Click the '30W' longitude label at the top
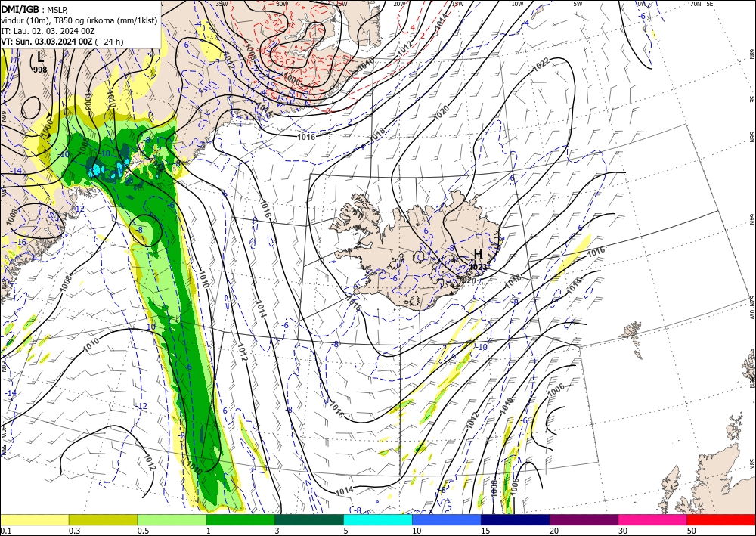Screen dimensions: 756x536 click(x=283, y=4)
